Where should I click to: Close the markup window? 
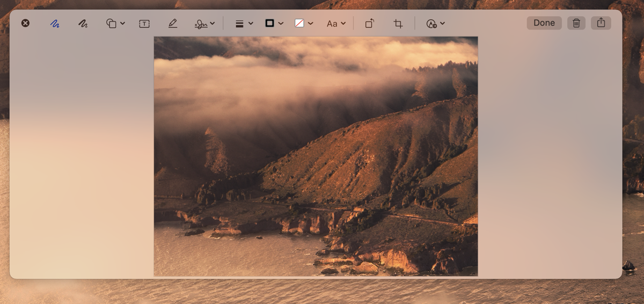(25, 23)
